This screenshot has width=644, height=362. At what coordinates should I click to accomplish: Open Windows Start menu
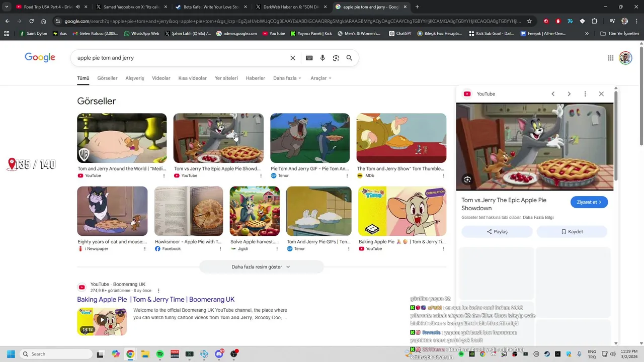point(11,354)
